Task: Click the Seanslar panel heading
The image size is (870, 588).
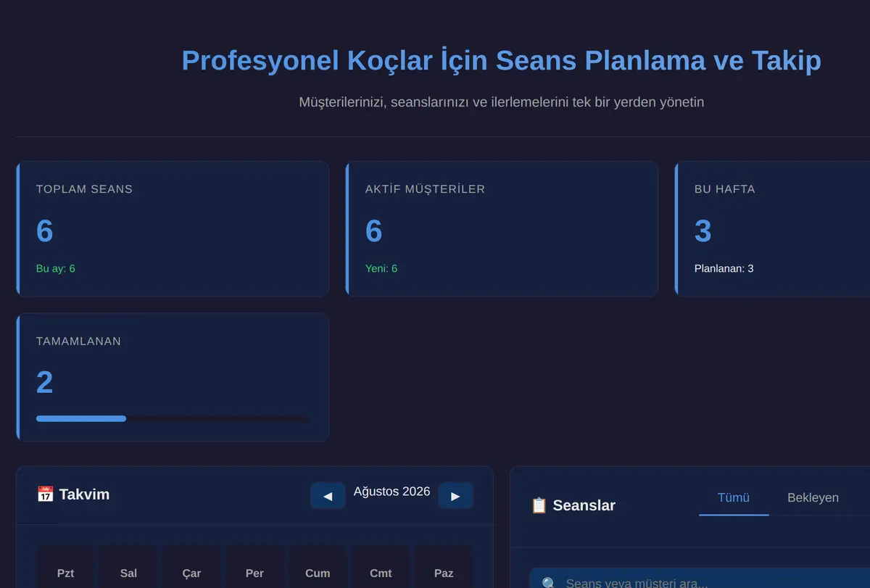Action: 573,505
